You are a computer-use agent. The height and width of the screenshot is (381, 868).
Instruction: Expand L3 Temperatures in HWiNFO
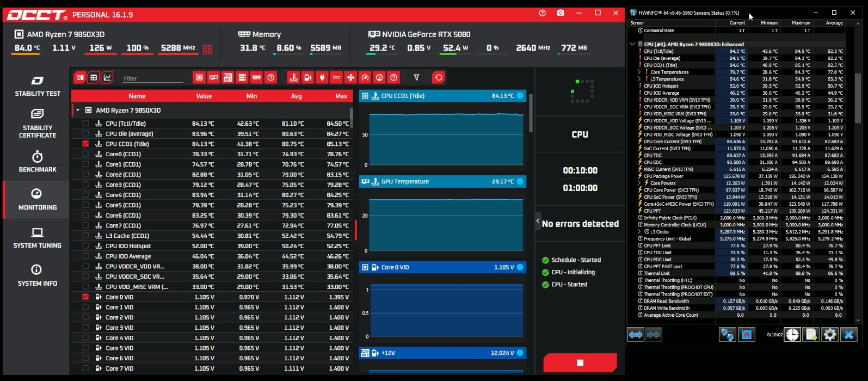coord(639,79)
